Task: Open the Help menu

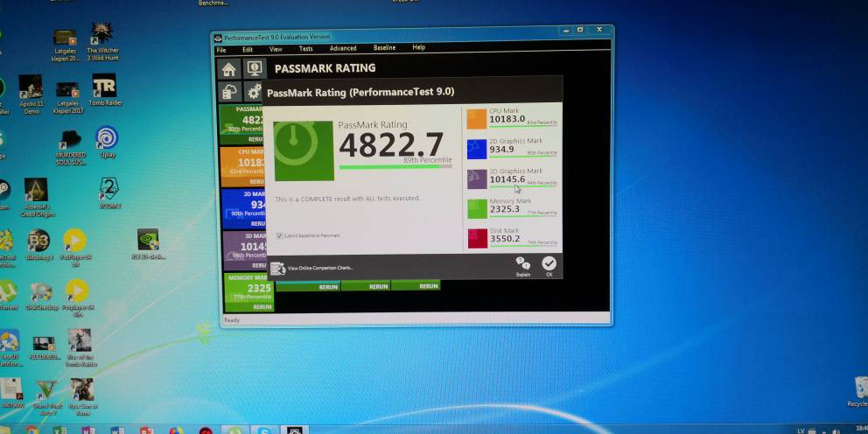Action: pyautogui.click(x=419, y=47)
